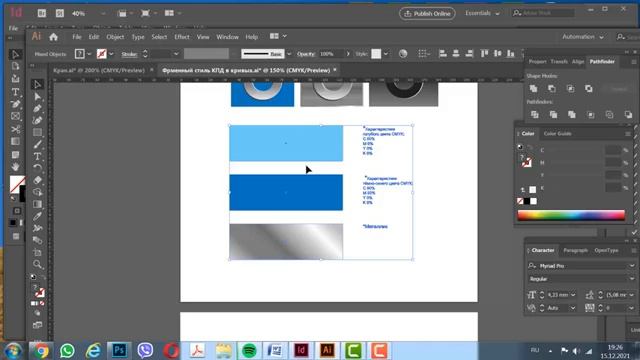
Task: Select the Rotate tool in Illustrator
Action: (37, 168)
